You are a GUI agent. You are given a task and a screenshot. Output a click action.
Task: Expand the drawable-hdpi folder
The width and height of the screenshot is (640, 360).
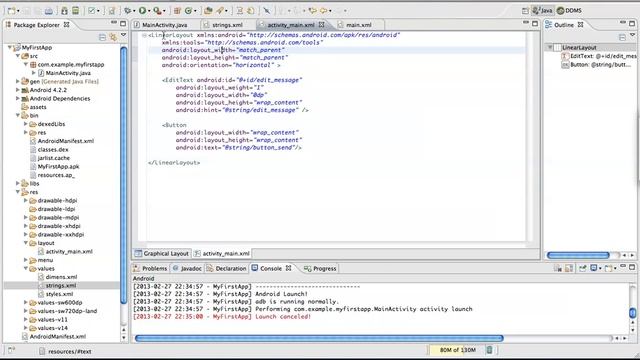point(26,200)
